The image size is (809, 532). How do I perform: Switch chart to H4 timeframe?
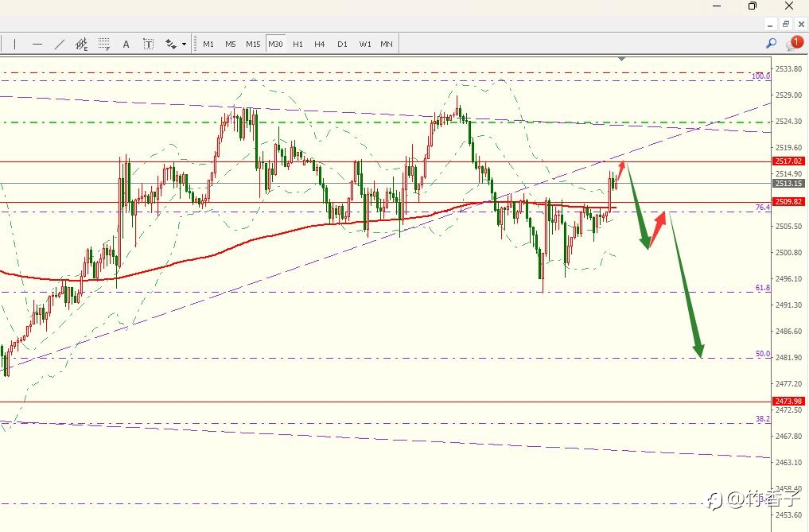point(319,45)
